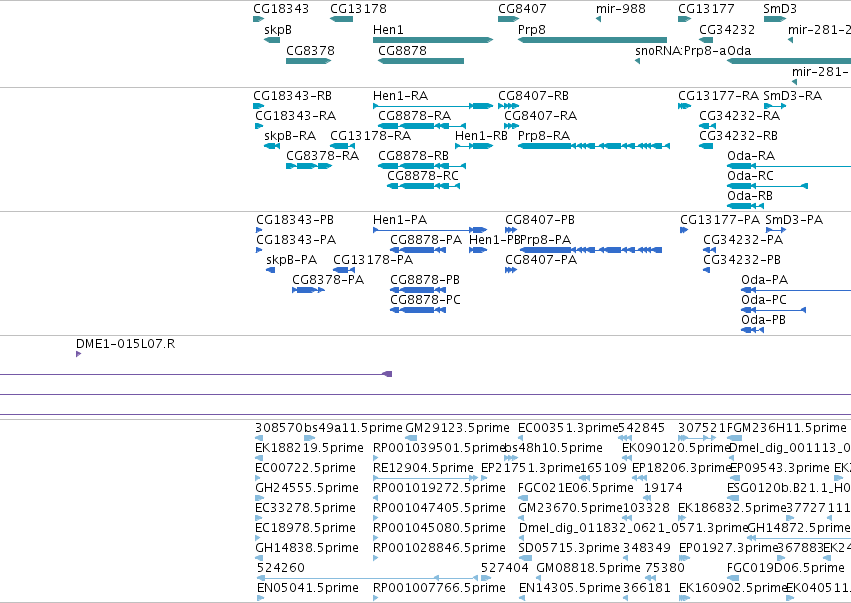Viewport: 851px width, 603px height.
Task: Select the Prp8-PA protein label
Action: click(546, 240)
